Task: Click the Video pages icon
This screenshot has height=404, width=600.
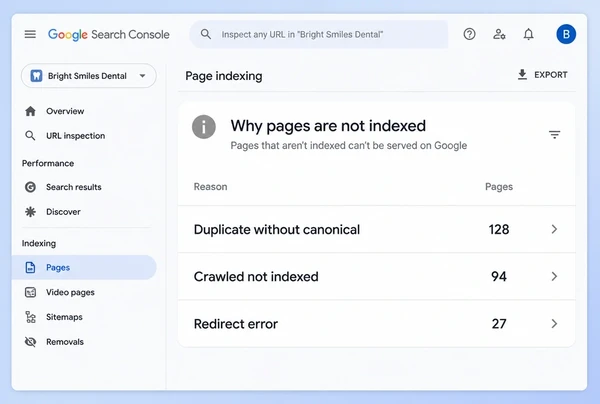Action: pyautogui.click(x=30, y=292)
